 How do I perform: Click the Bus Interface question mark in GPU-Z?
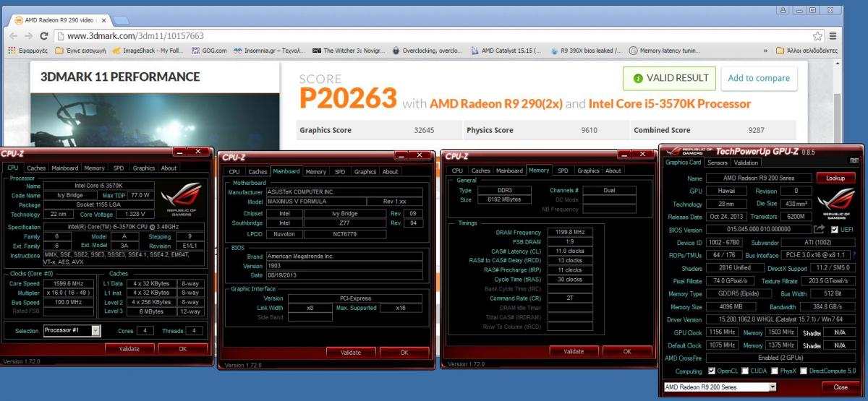point(854,254)
